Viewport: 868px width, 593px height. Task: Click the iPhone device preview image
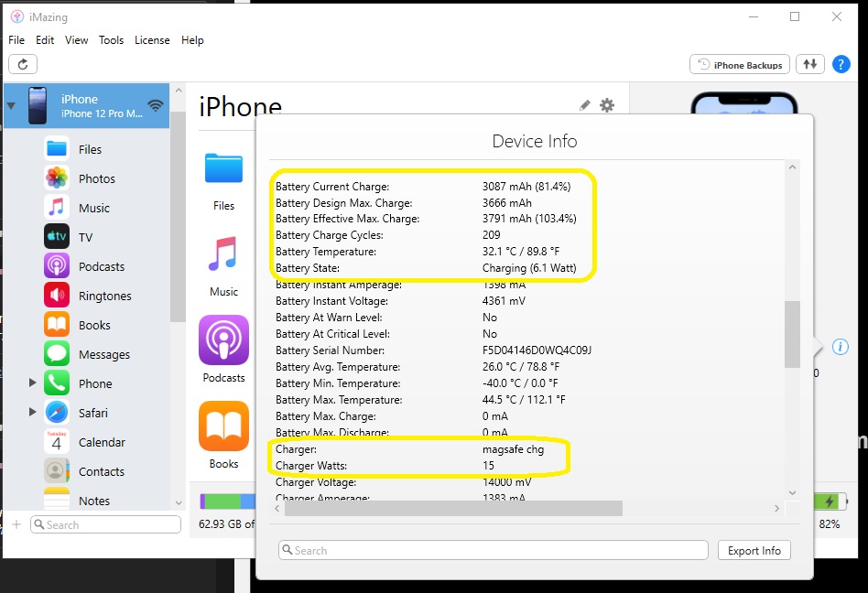pyautogui.click(x=744, y=103)
